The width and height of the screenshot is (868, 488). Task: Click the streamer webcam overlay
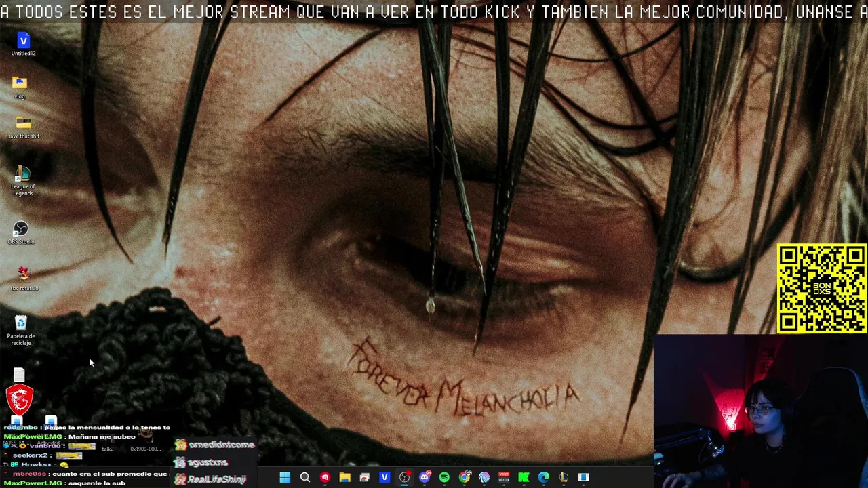tap(761, 411)
